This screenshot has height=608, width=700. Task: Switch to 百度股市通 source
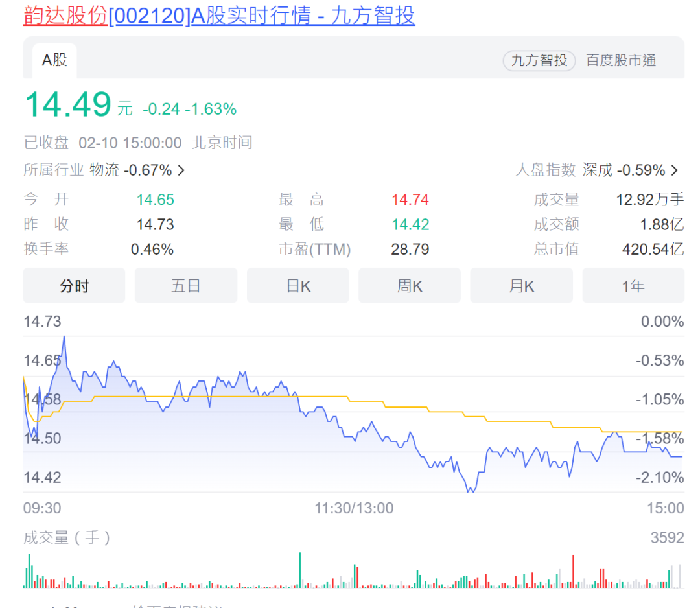(x=621, y=60)
